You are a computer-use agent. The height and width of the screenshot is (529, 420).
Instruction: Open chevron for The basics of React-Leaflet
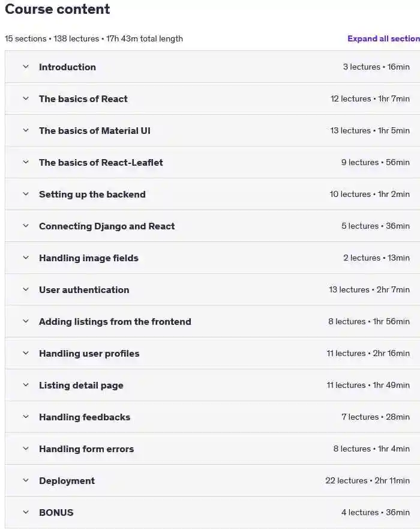(x=26, y=162)
